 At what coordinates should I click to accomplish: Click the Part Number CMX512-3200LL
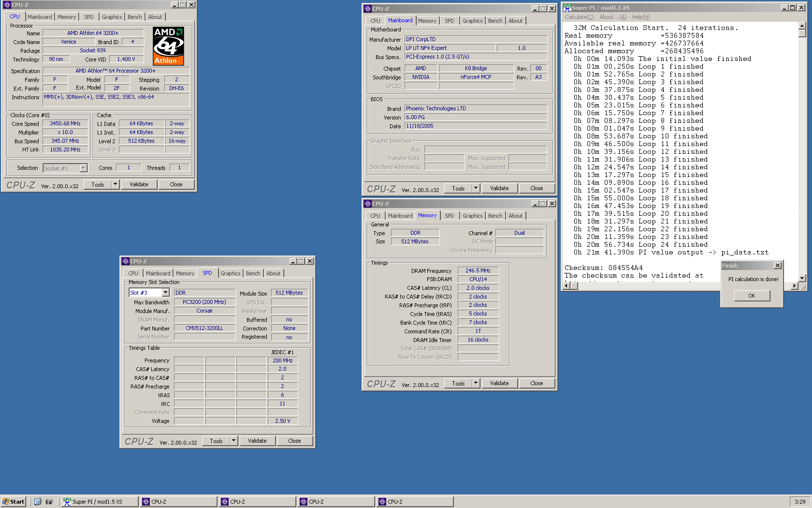204,328
